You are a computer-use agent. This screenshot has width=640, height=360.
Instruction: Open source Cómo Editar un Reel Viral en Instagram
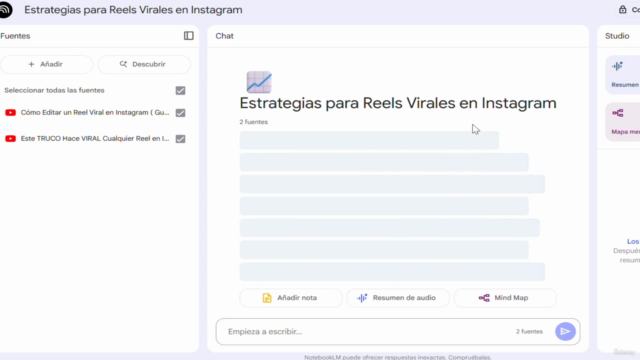click(95, 113)
